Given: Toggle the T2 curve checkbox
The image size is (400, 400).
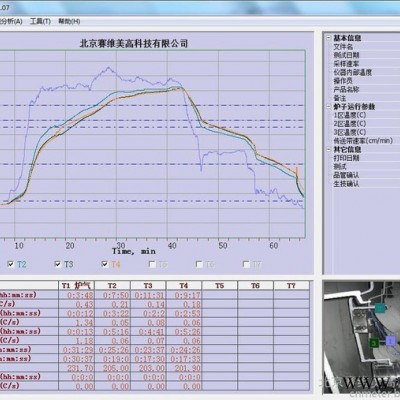Looking at the screenshot, I should click(11, 264).
